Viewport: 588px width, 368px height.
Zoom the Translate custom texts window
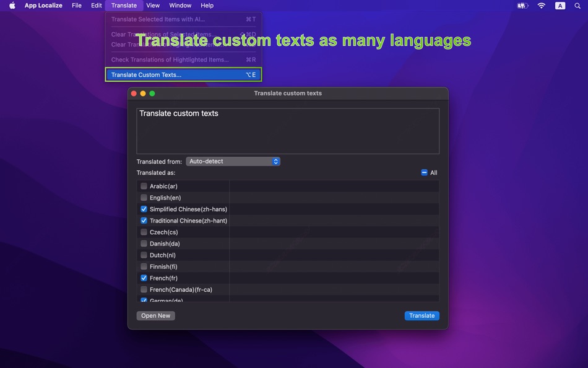(x=152, y=94)
